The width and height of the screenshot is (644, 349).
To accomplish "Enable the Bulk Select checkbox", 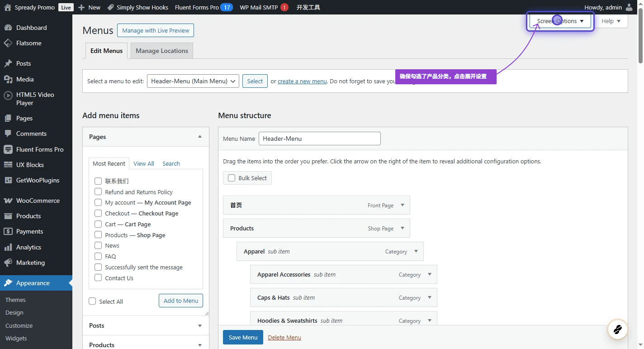I will [232, 178].
